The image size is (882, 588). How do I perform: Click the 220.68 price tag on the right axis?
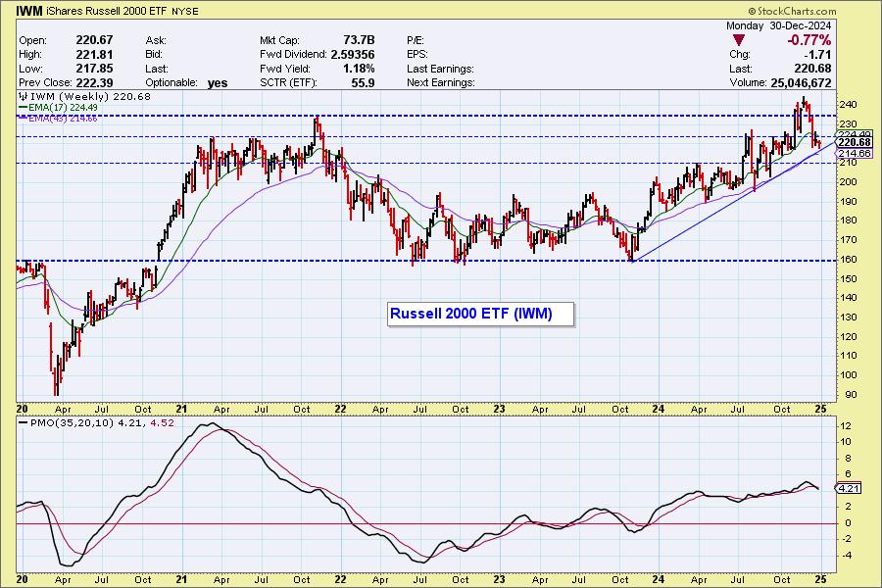(855, 143)
